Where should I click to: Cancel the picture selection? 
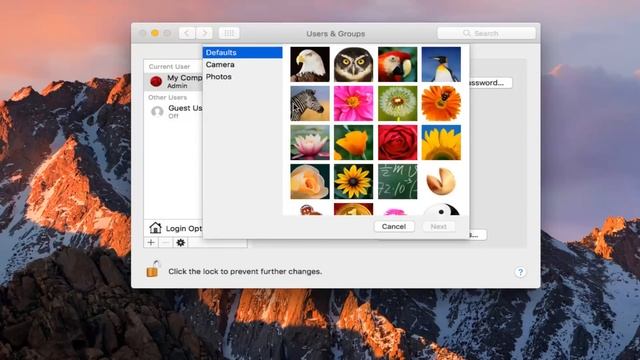click(x=394, y=227)
